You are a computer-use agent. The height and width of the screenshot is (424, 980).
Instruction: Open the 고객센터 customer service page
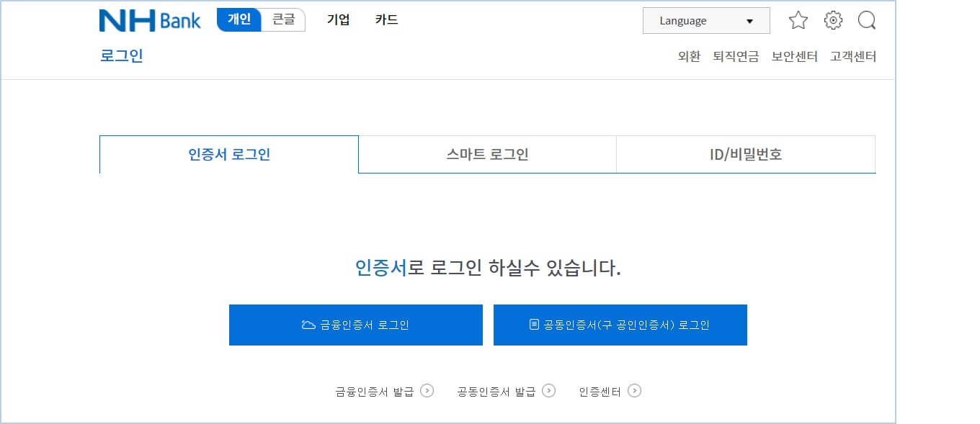853,55
